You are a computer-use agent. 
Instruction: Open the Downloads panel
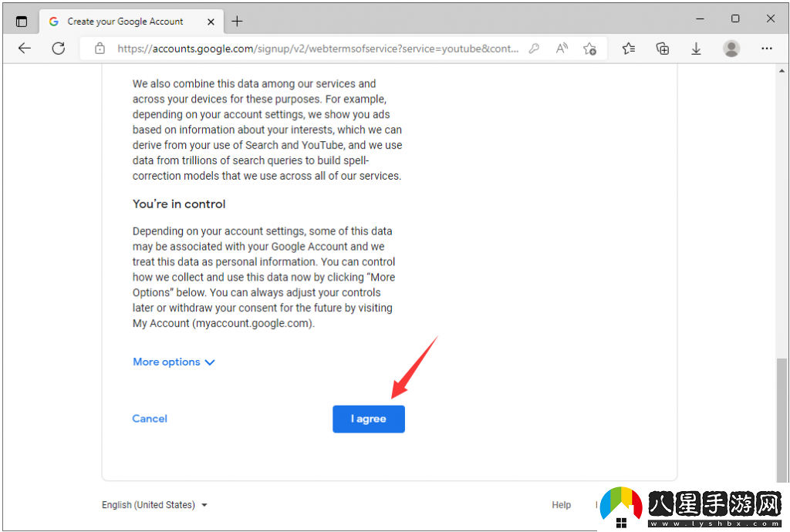click(x=696, y=48)
